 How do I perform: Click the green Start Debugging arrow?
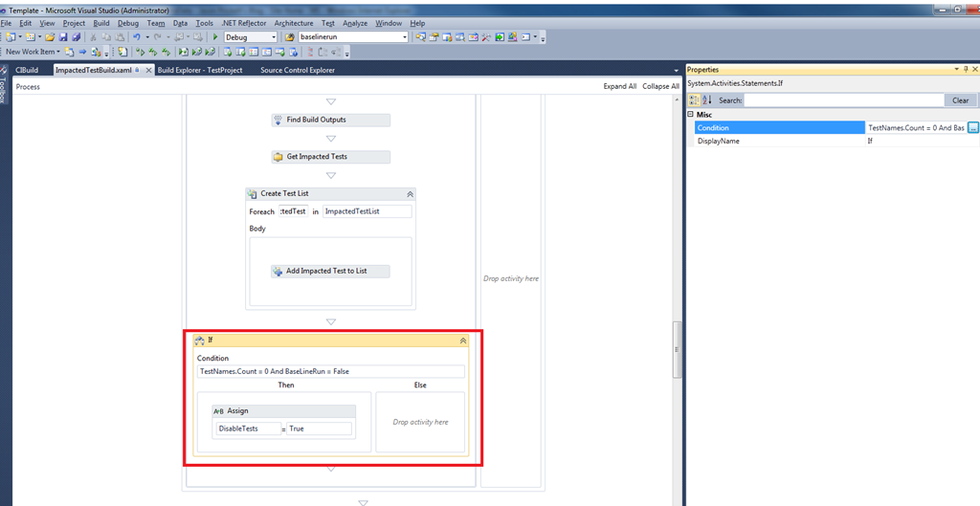[215, 37]
